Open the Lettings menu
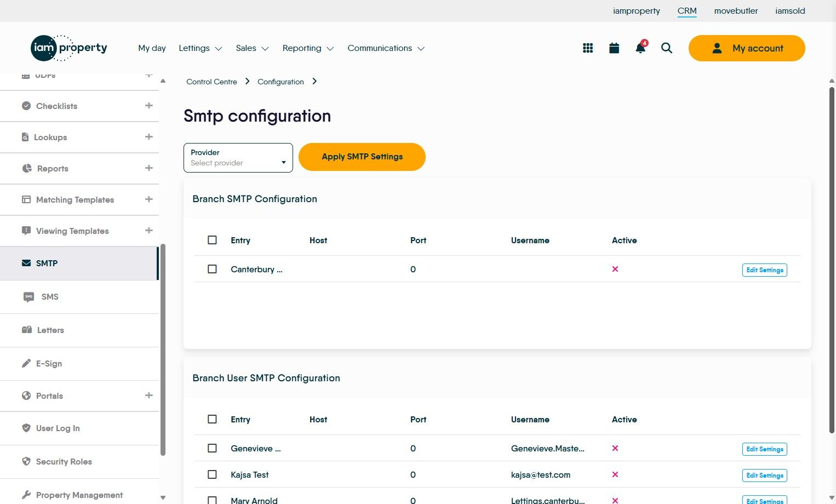This screenshot has width=836, height=504. tap(200, 48)
